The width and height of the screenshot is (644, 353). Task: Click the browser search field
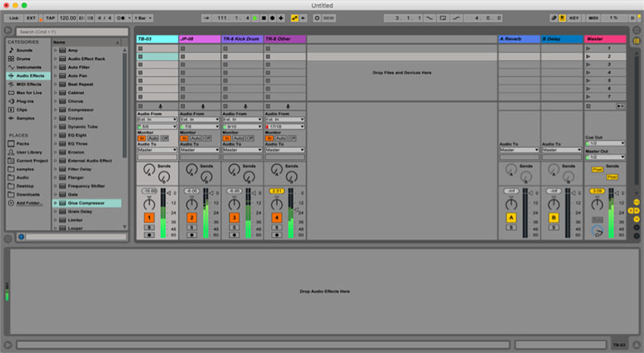coord(72,31)
